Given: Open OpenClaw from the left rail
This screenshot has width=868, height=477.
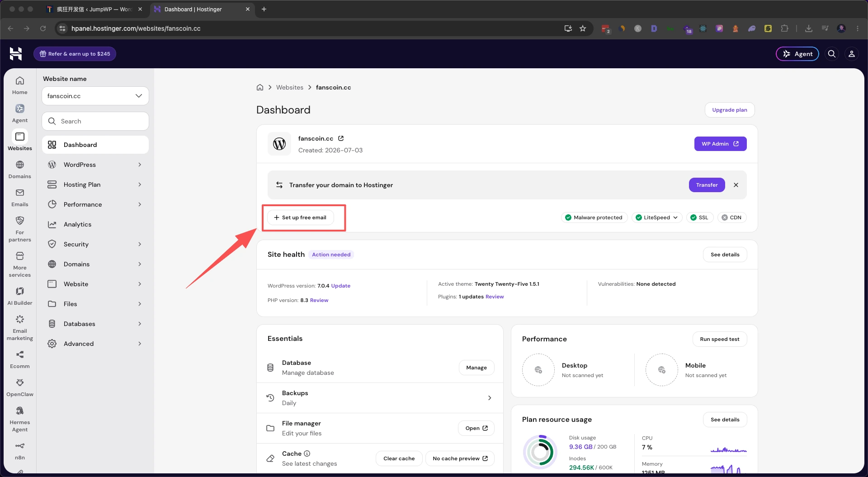Looking at the screenshot, I should [20, 387].
